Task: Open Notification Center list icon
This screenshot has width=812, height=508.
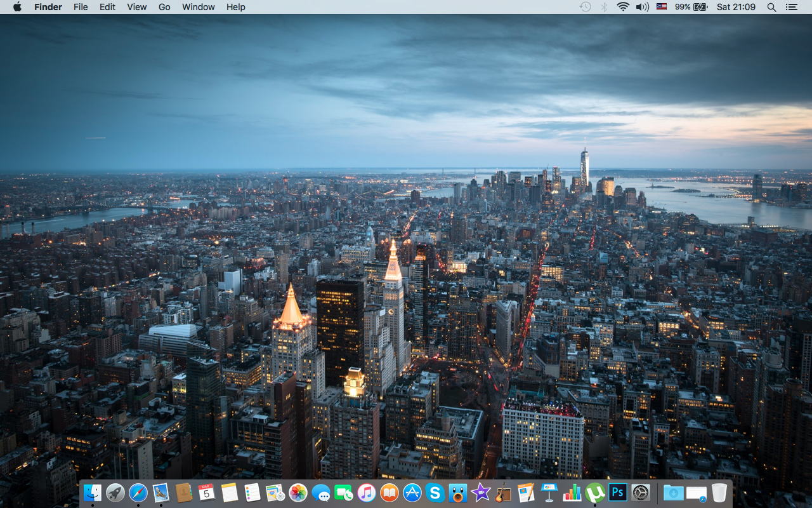Action: pyautogui.click(x=791, y=7)
